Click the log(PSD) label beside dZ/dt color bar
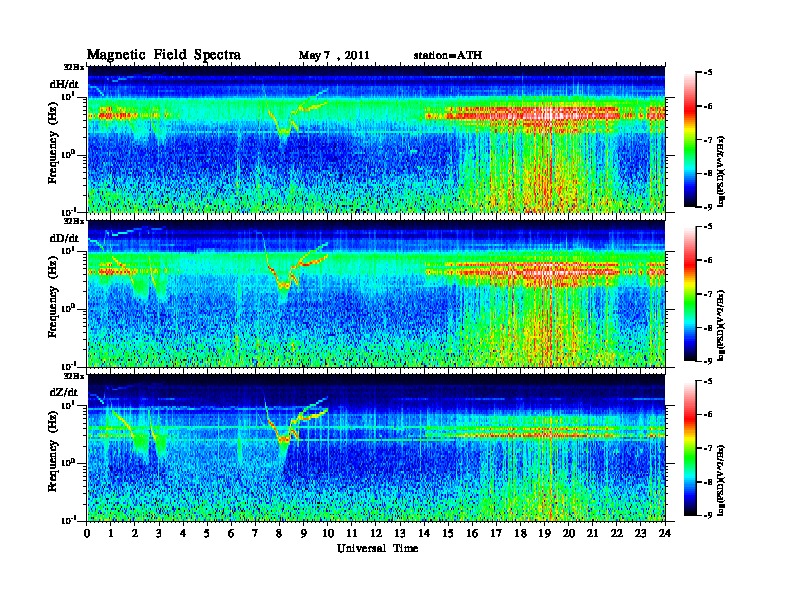 (x=722, y=480)
